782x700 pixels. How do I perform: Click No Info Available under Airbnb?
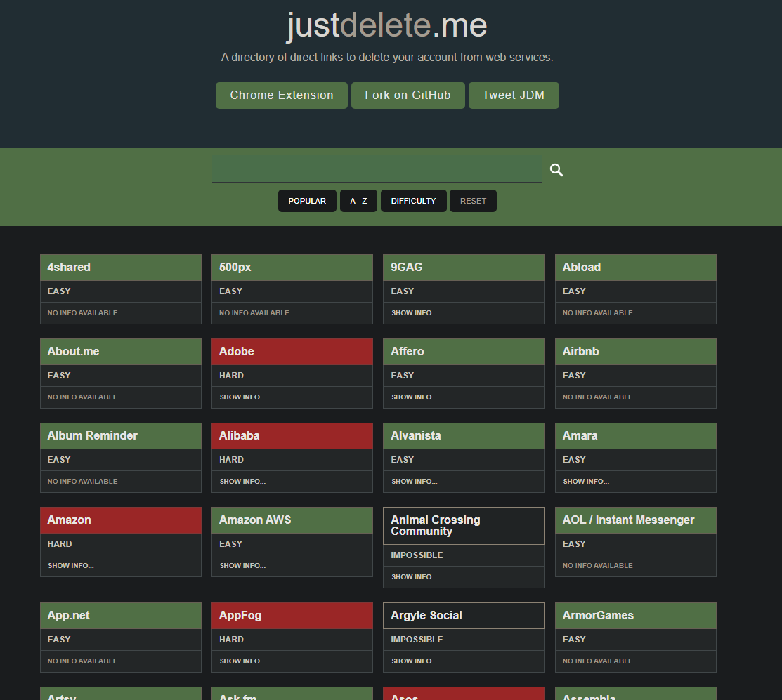click(x=597, y=397)
